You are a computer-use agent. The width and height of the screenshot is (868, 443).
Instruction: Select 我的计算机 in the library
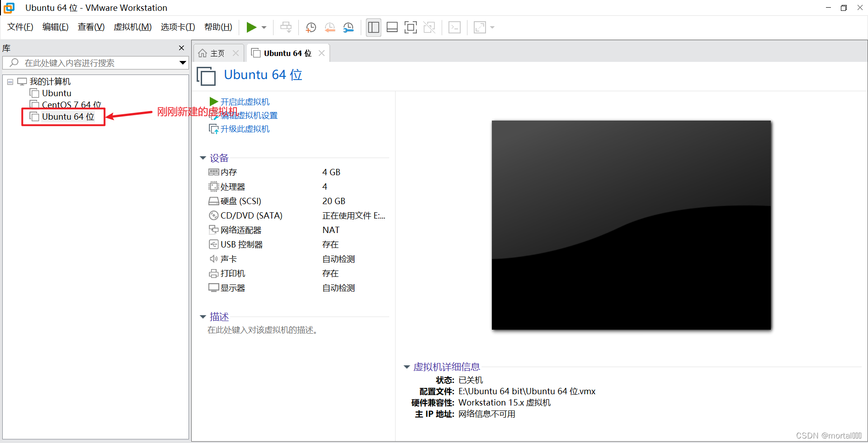(x=50, y=82)
